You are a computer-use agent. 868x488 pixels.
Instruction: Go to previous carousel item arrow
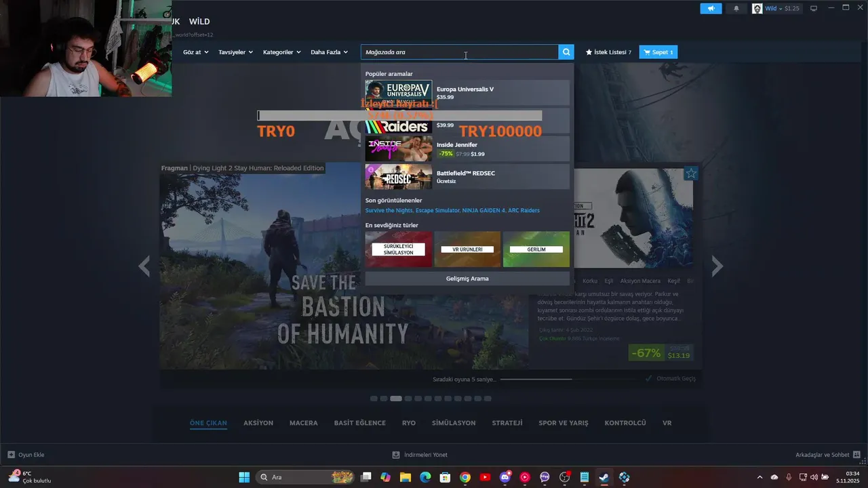(144, 266)
